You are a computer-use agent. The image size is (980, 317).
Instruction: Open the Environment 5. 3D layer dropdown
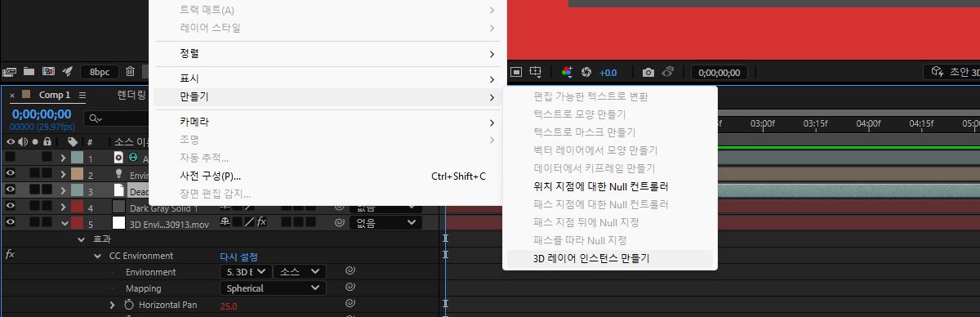pyautogui.click(x=246, y=272)
